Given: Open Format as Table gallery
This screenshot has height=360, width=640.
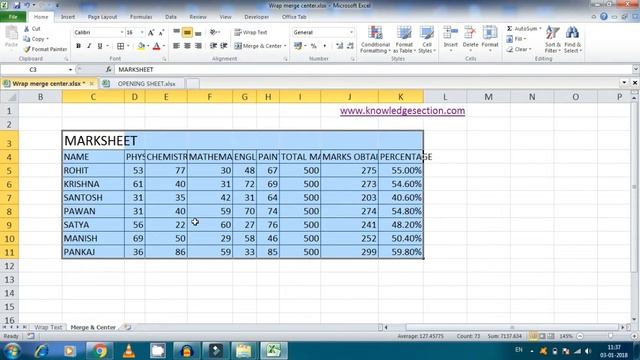Looking at the screenshot, I should pyautogui.click(x=404, y=39).
